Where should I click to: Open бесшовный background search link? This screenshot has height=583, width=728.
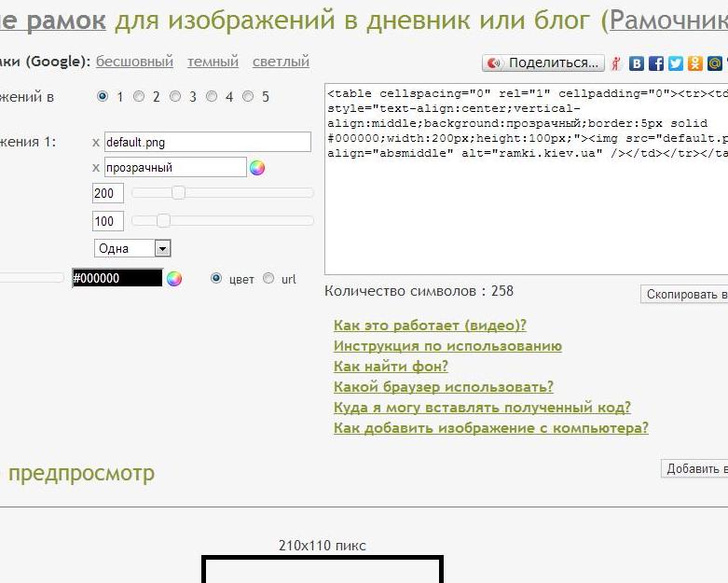coord(134,62)
